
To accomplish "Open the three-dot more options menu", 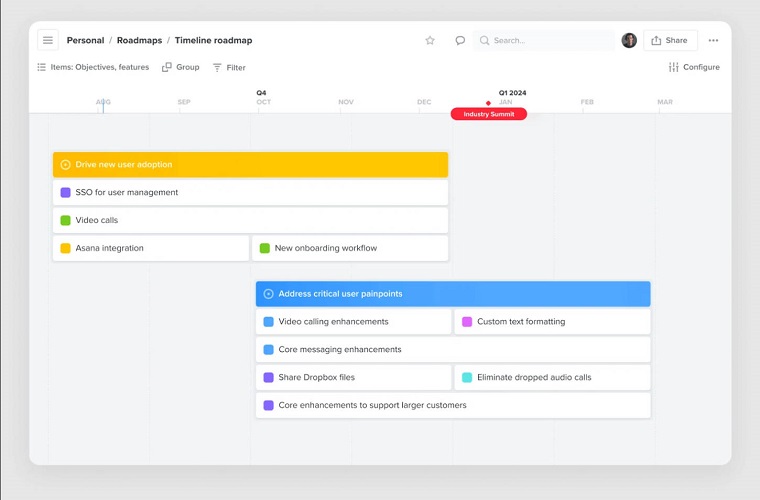I will pos(713,41).
